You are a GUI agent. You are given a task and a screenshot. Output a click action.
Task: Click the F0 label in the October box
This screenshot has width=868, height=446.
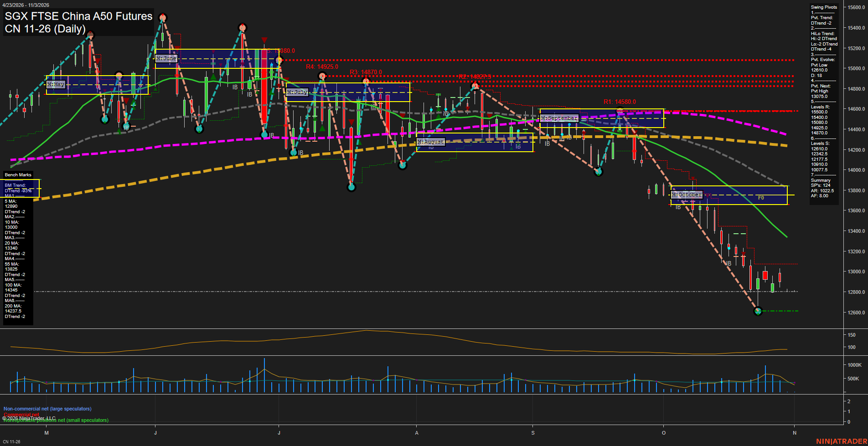pos(761,198)
